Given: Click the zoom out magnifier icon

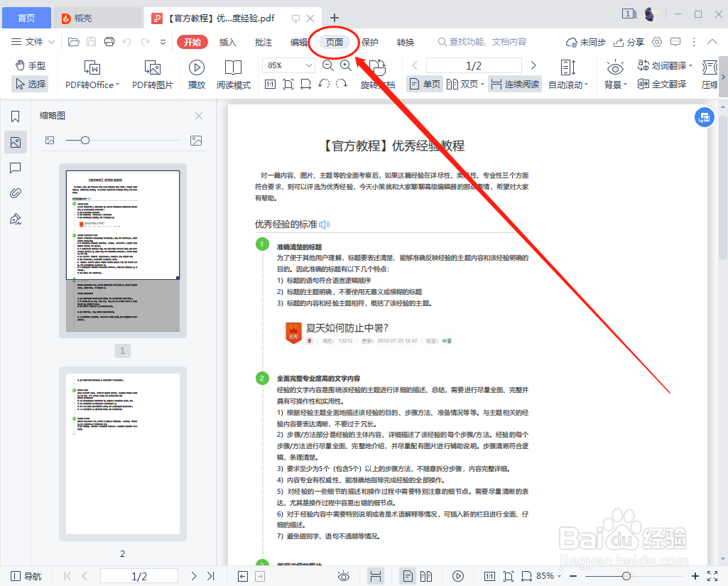Looking at the screenshot, I should (327, 65).
